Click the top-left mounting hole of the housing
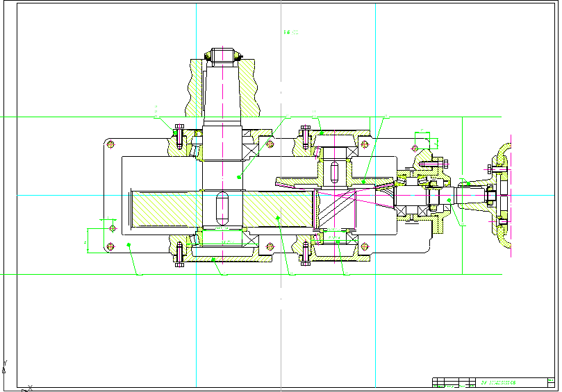Screen dimensions: 562x392 pos(109,144)
